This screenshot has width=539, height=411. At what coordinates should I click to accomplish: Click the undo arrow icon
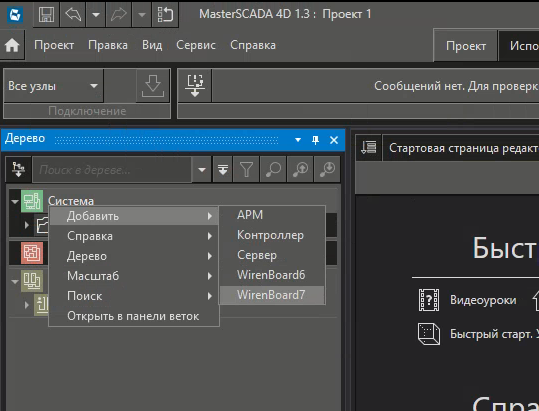click(x=73, y=15)
